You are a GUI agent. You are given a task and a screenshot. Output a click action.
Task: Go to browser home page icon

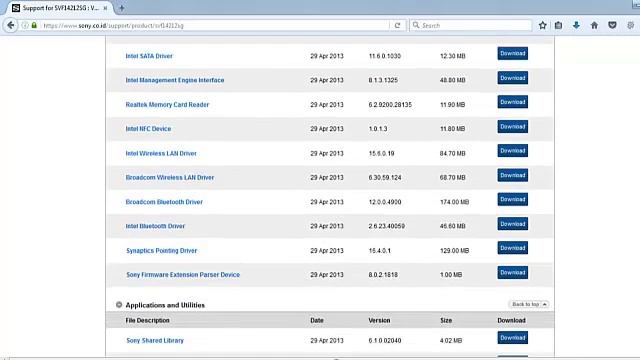pos(594,25)
